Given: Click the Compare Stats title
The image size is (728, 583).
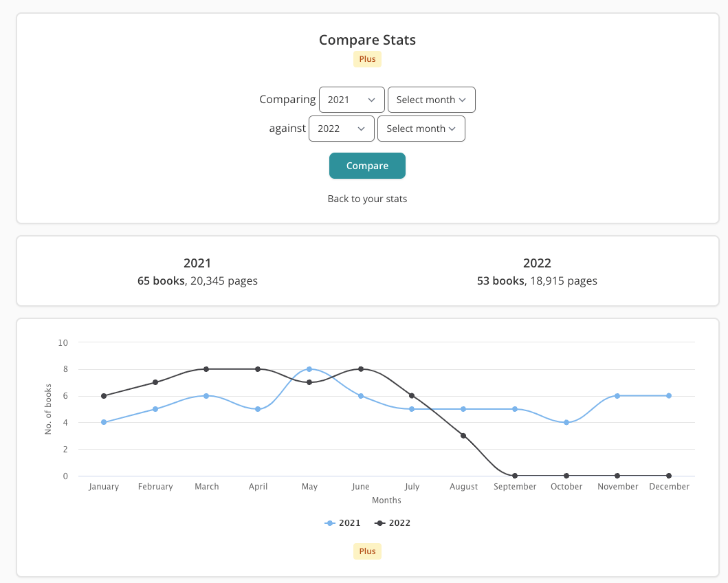Looking at the screenshot, I should pos(367,40).
